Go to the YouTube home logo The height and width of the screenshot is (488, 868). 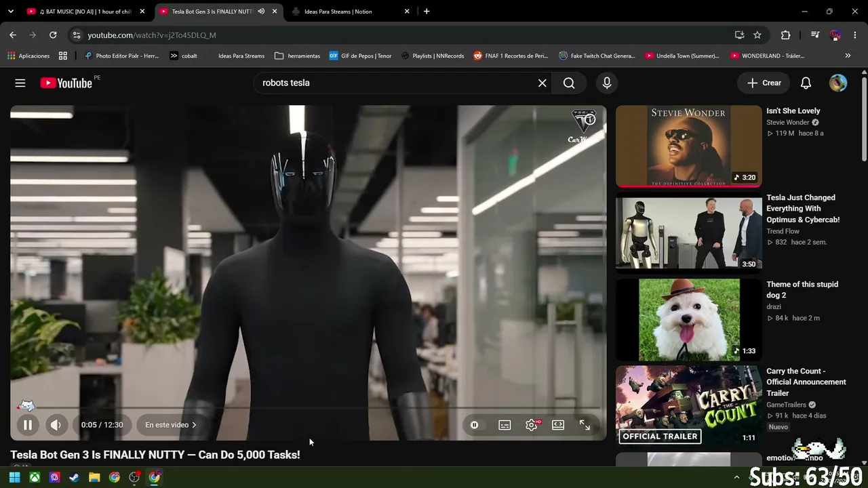tap(66, 83)
